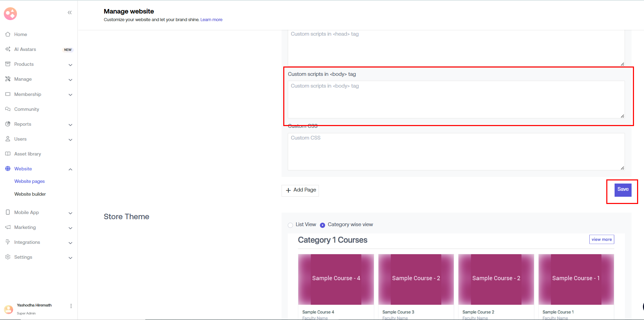Click the Website globe icon
This screenshot has height=320, width=644.
click(8, 169)
